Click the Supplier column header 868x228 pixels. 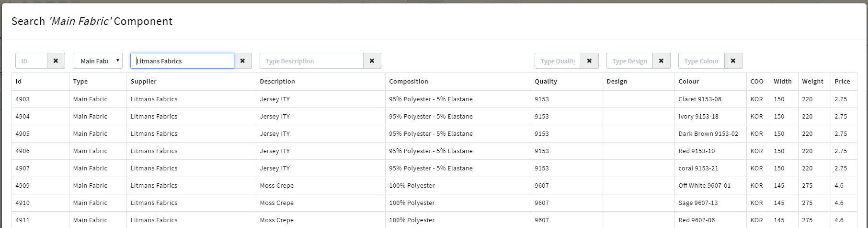pyautogui.click(x=144, y=82)
